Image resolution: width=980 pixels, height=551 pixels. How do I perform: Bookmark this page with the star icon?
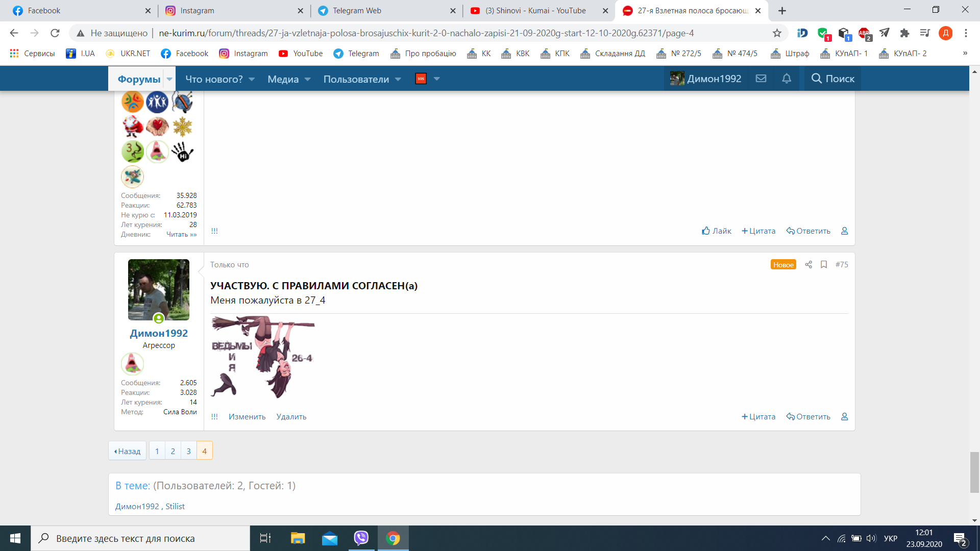point(777,33)
